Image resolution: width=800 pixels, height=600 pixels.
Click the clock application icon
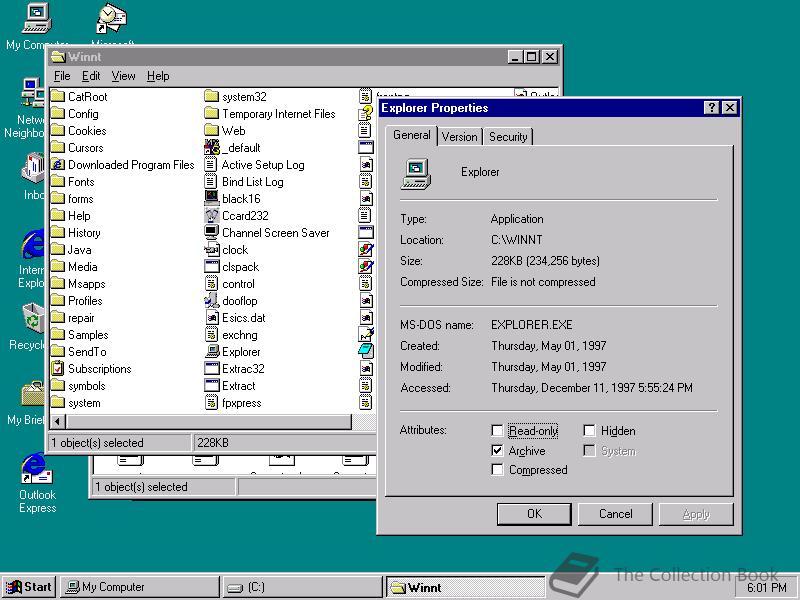[211, 249]
